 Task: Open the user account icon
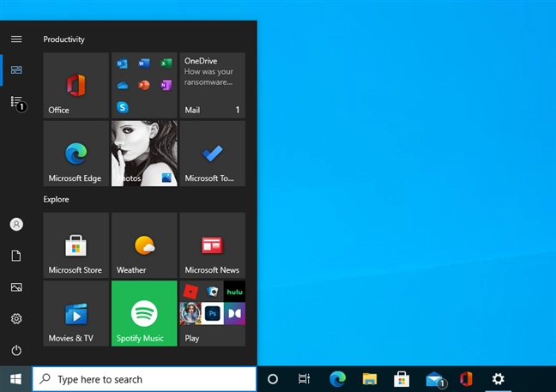16,225
